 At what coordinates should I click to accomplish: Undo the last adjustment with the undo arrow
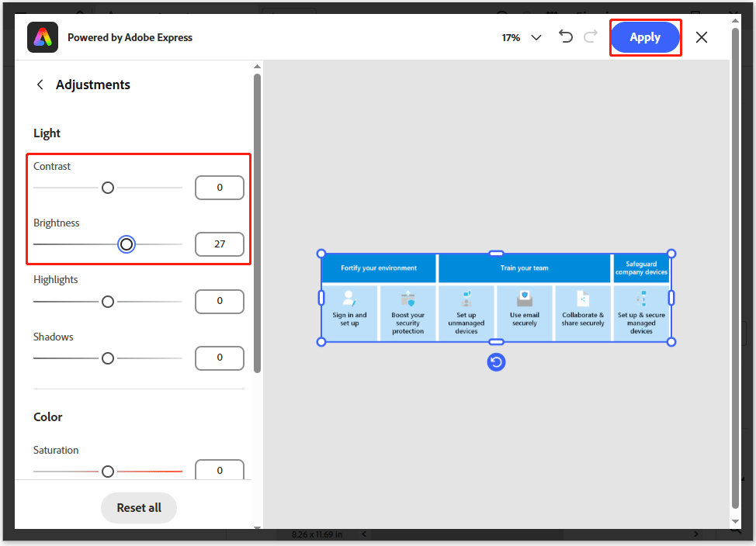click(566, 36)
